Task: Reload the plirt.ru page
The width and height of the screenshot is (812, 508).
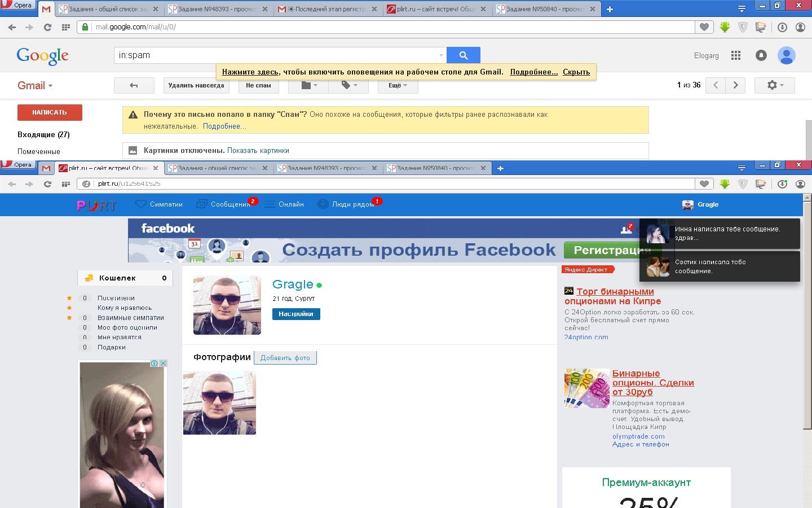Action: pyautogui.click(x=47, y=184)
